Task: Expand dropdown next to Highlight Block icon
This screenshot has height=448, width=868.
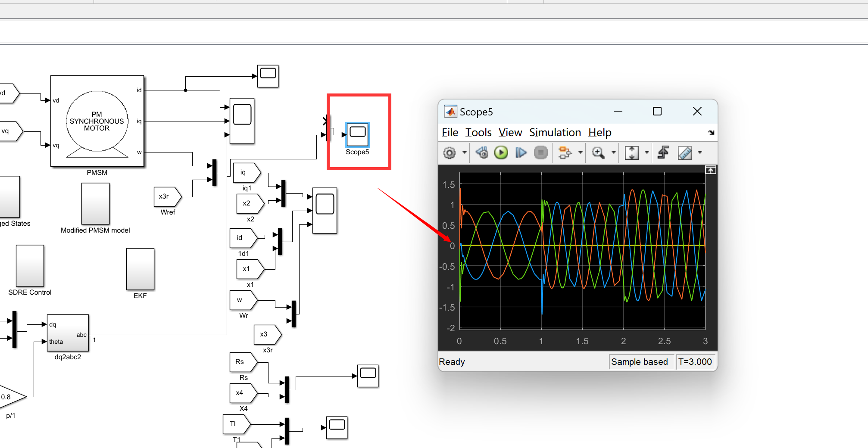Action: tap(580, 152)
